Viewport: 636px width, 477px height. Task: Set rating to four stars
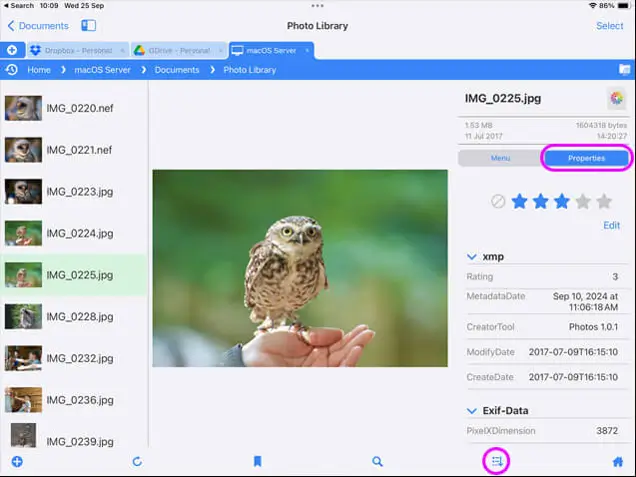pyautogui.click(x=583, y=201)
